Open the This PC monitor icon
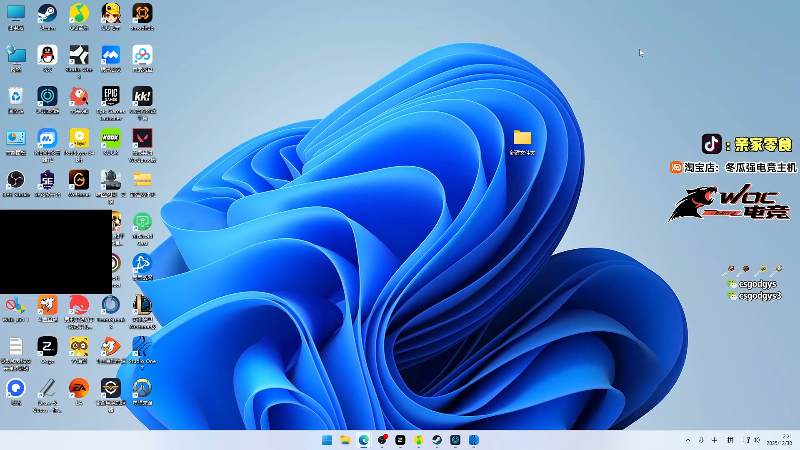Image resolution: width=800 pixels, height=450 pixels. pos(16,14)
